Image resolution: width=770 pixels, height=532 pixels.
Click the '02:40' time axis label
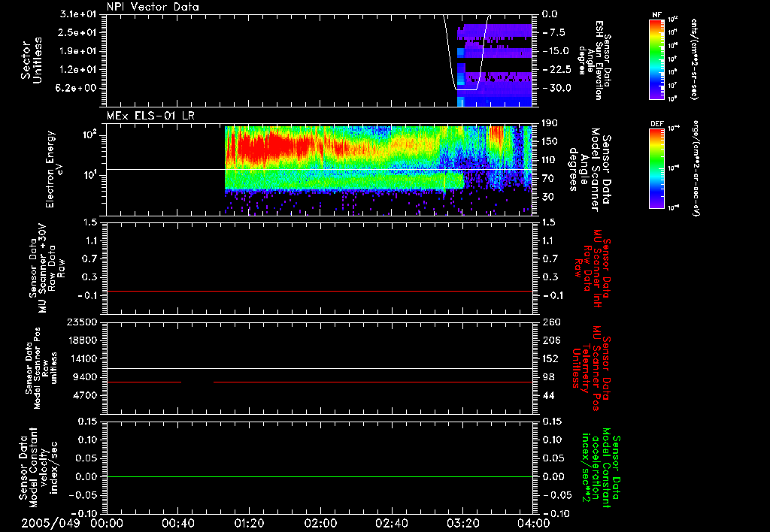pos(391,523)
